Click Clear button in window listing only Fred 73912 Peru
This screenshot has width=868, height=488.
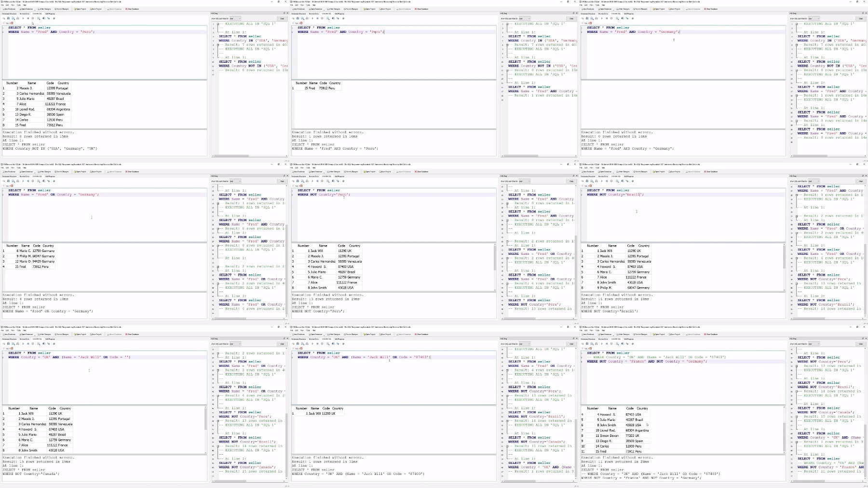571,18
